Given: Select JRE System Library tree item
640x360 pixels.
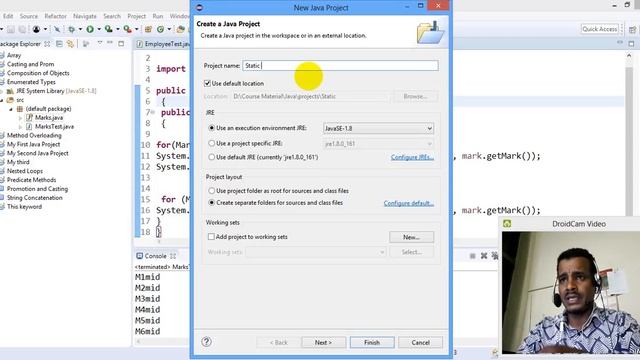Looking at the screenshot, I should pyautogui.click(x=56, y=91).
